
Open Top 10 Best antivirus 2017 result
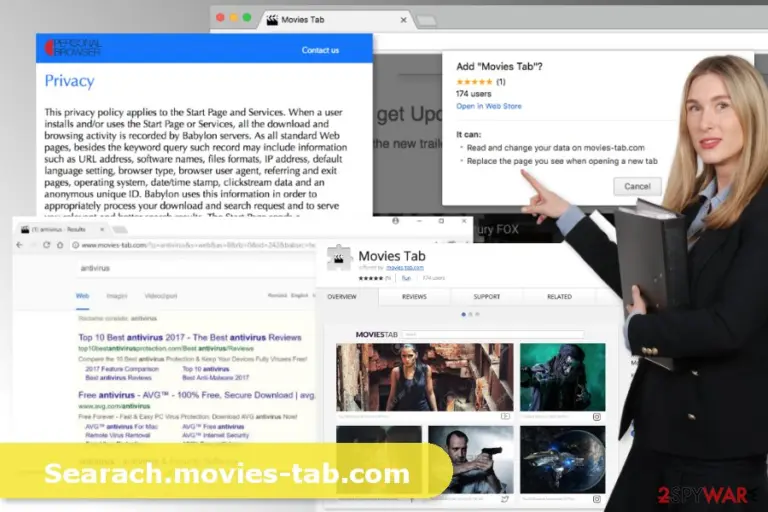click(x=190, y=337)
